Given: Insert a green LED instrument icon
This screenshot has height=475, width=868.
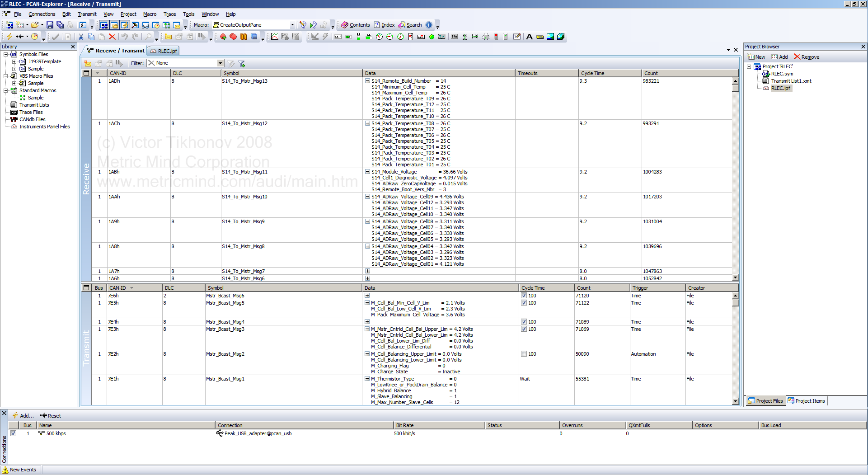Looking at the screenshot, I should [x=432, y=37].
